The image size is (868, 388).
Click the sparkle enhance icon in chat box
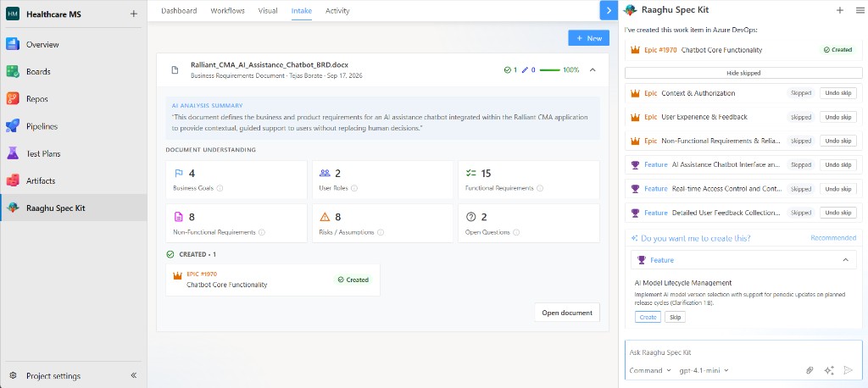pyautogui.click(x=829, y=370)
